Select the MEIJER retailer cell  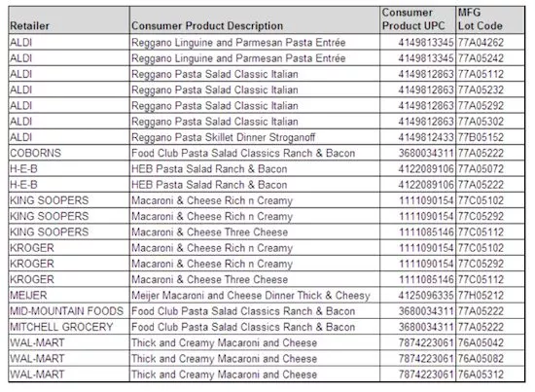click(69, 295)
